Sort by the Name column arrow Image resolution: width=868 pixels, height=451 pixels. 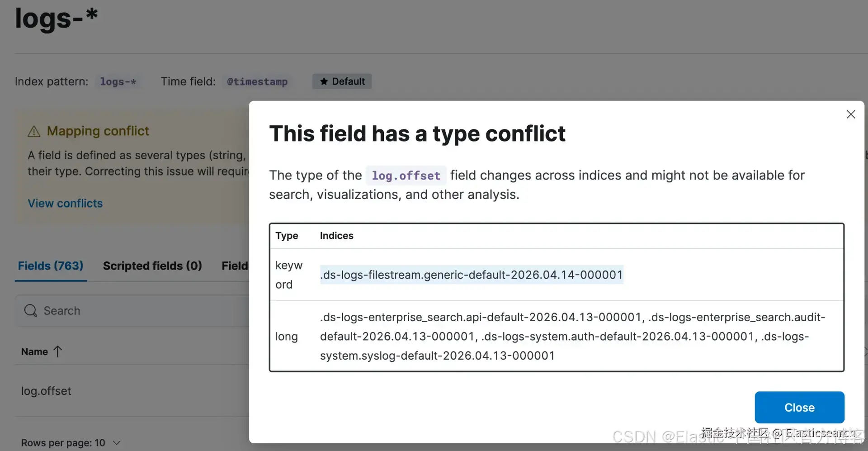[x=57, y=351]
